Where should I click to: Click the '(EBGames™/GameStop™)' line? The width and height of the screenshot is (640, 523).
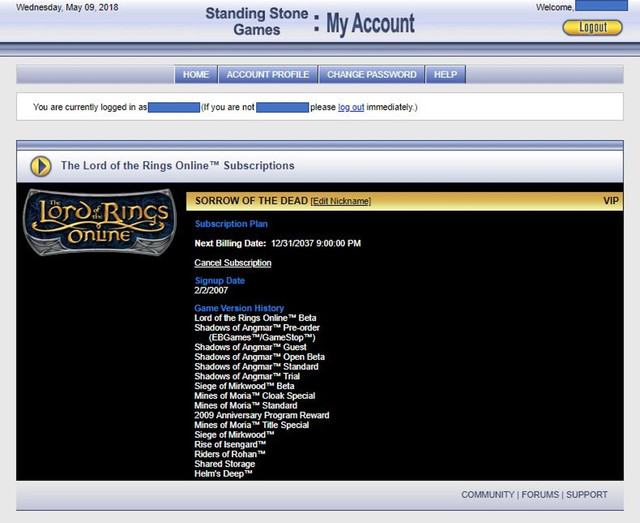[262, 338]
